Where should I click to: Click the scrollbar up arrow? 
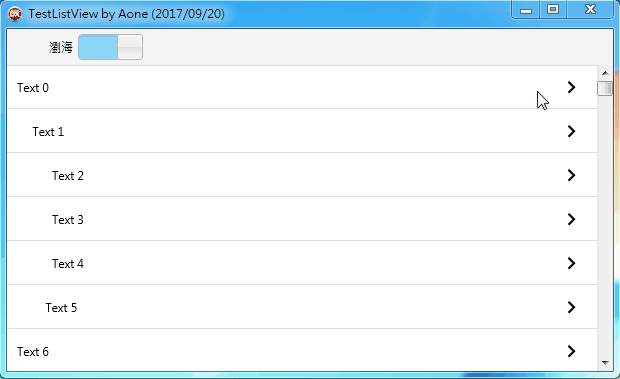[x=605, y=73]
